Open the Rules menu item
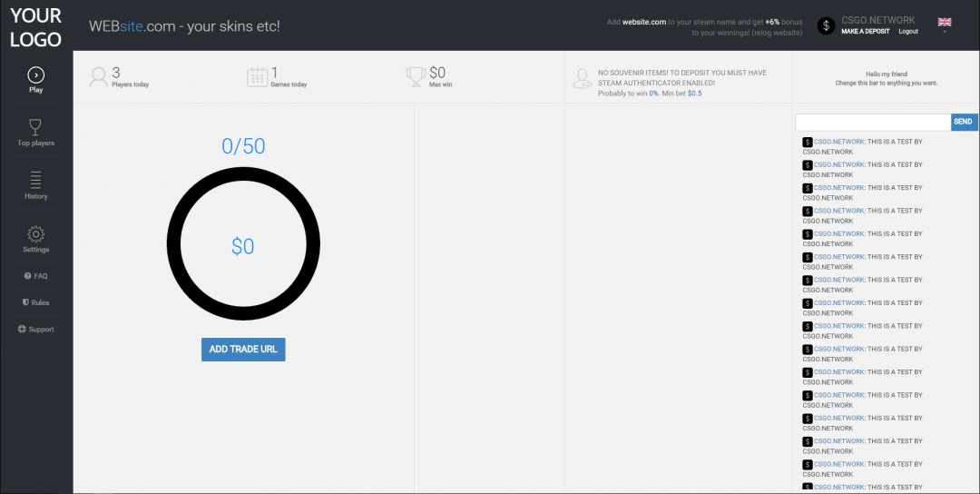This screenshot has width=980, height=494. 36,302
